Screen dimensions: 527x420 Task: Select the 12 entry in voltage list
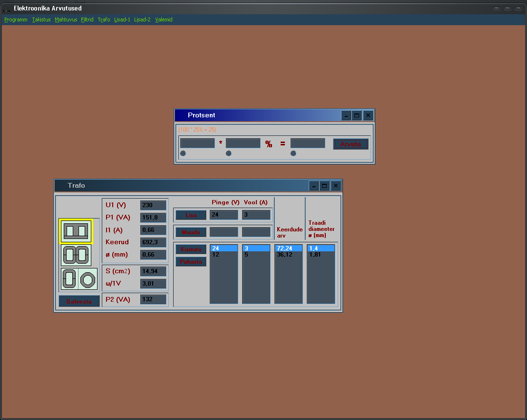[x=215, y=255]
